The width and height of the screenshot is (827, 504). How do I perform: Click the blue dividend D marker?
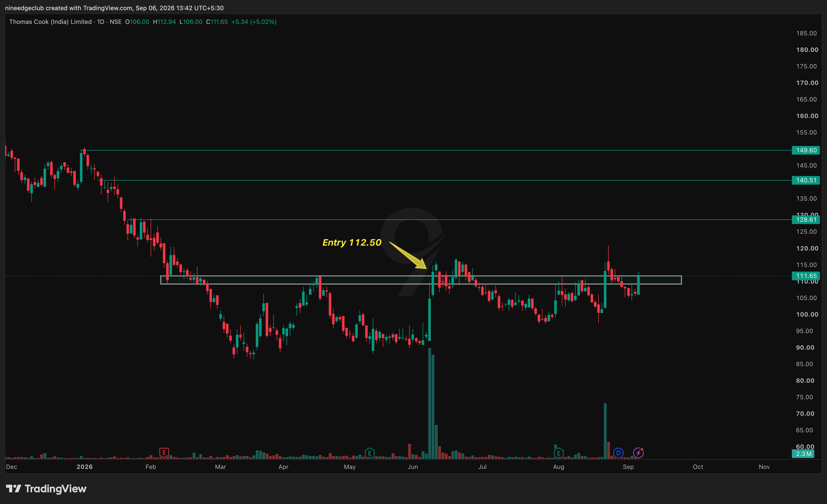(x=618, y=453)
